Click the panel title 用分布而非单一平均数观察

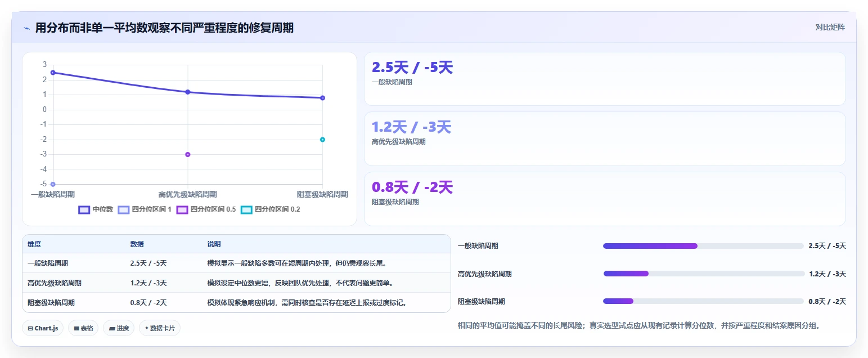pyautogui.click(x=164, y=28)
